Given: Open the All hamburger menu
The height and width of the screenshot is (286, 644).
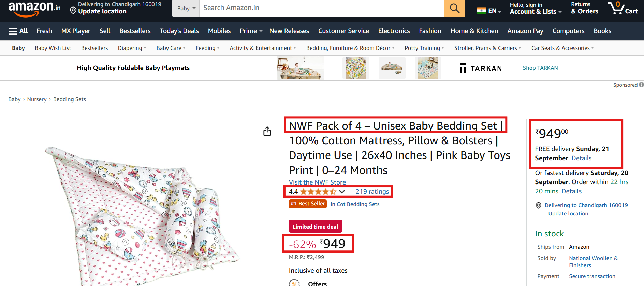Looking at the screenshot, I should [x=18, y=31].
